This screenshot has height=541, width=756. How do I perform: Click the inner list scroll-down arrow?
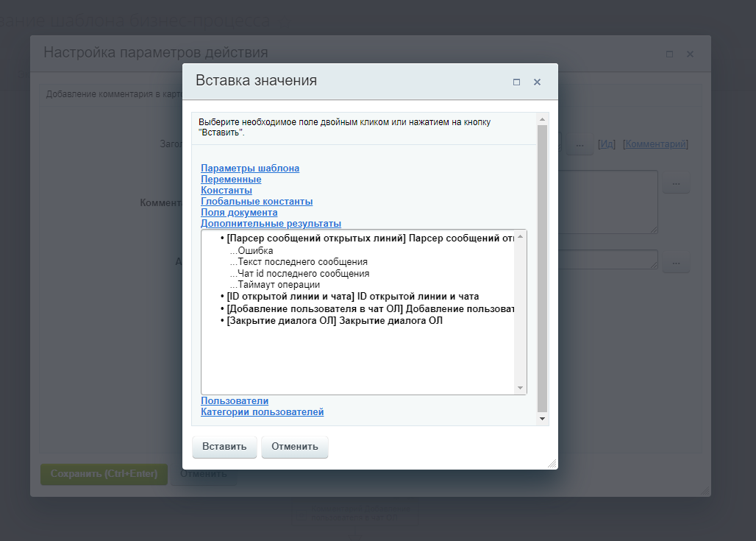[x=520, y=388]
